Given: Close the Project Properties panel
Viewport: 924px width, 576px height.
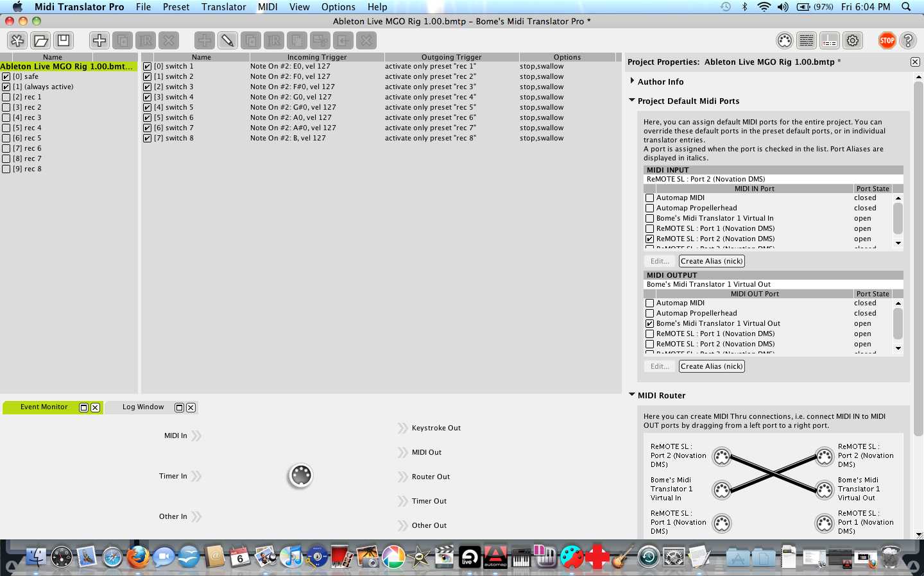Looking at the screenshot, I should [x=915, y=62].
